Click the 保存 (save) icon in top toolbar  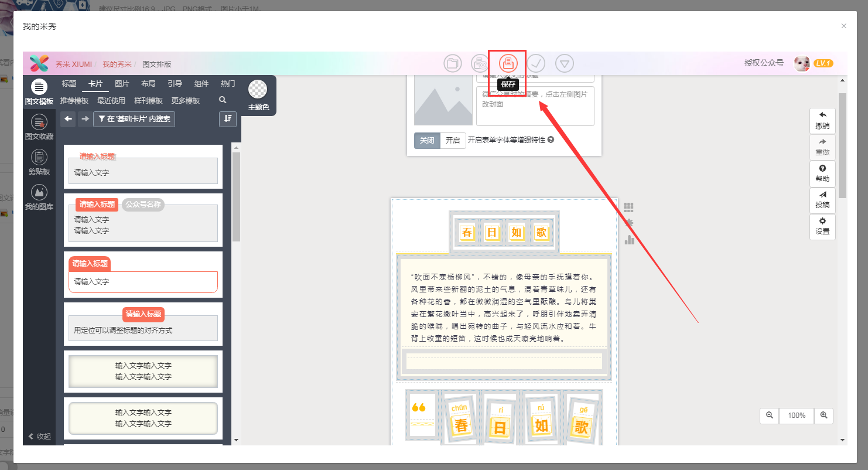pos(508,63)
